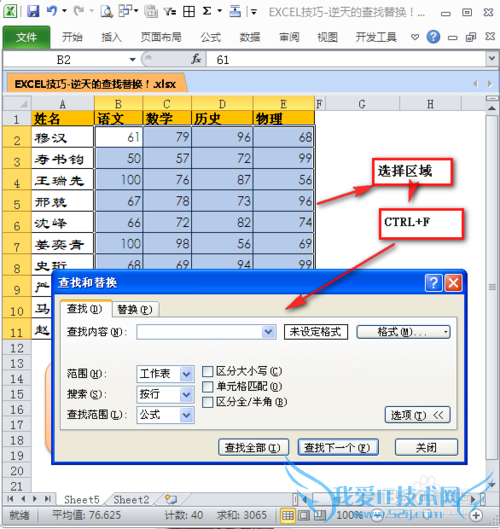Click the insert new worksheet tab icon
The height and width of the screenshot is (529, 500).
click(171, 499)
